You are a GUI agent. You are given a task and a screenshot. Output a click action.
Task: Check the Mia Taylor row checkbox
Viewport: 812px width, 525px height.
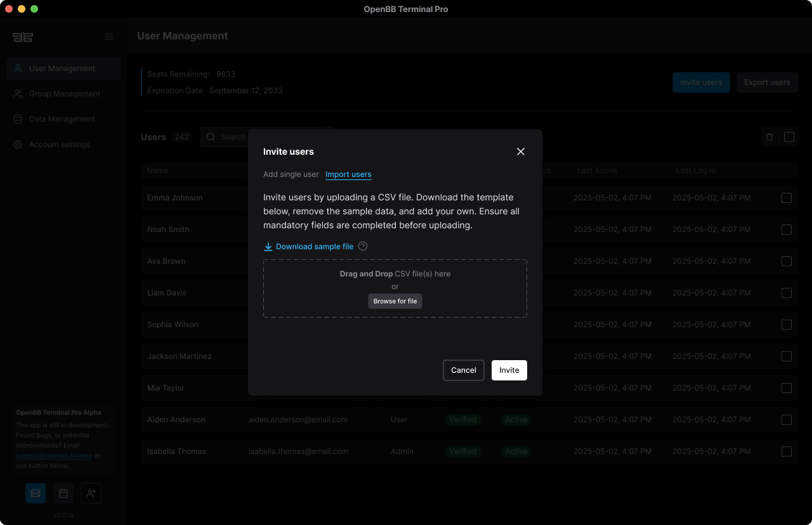(787, 388)
